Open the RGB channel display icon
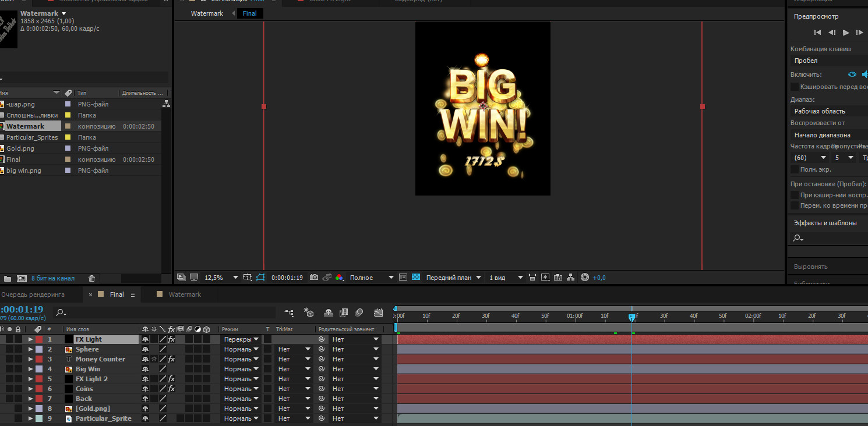868x426 pixels. coord(340,278)
